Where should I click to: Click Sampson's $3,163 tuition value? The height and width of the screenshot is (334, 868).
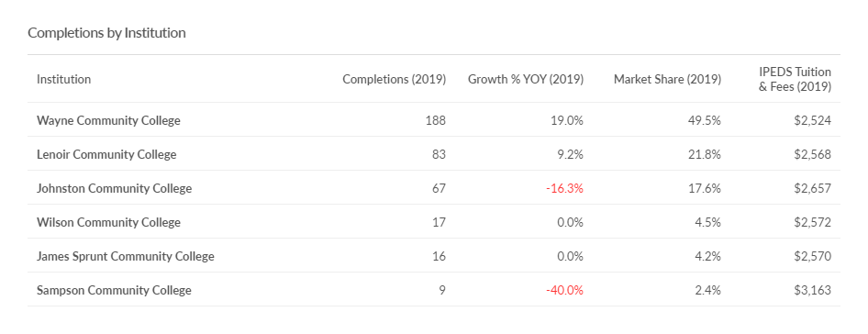(813, 290)
